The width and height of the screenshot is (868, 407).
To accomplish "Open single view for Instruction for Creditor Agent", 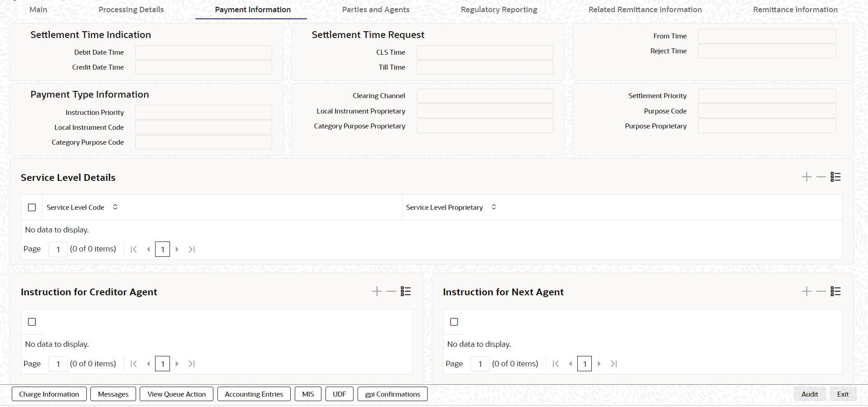I will pyautogui.click(x=406, y=292).
